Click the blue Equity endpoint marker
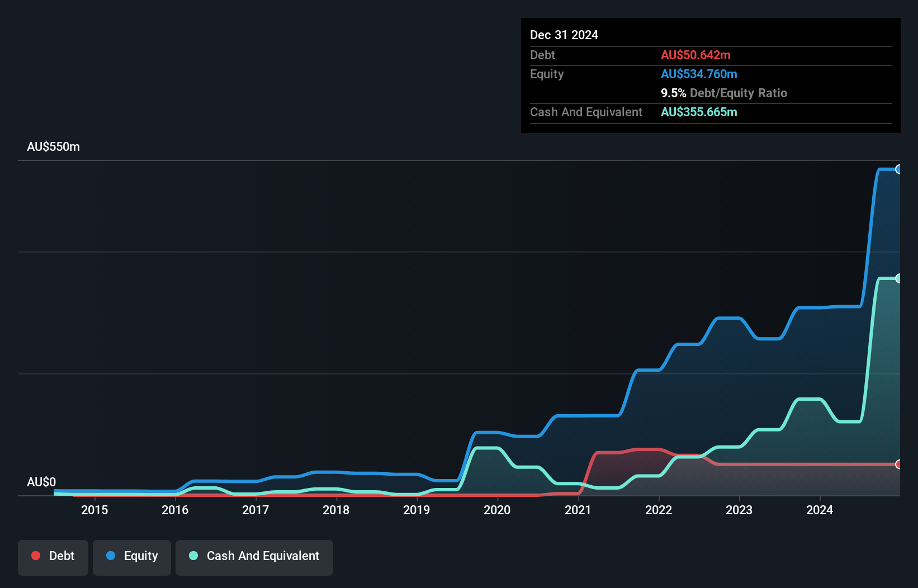The height and width of the screenshot is (588, 918). pyautogui.click(x=898, y=169)
